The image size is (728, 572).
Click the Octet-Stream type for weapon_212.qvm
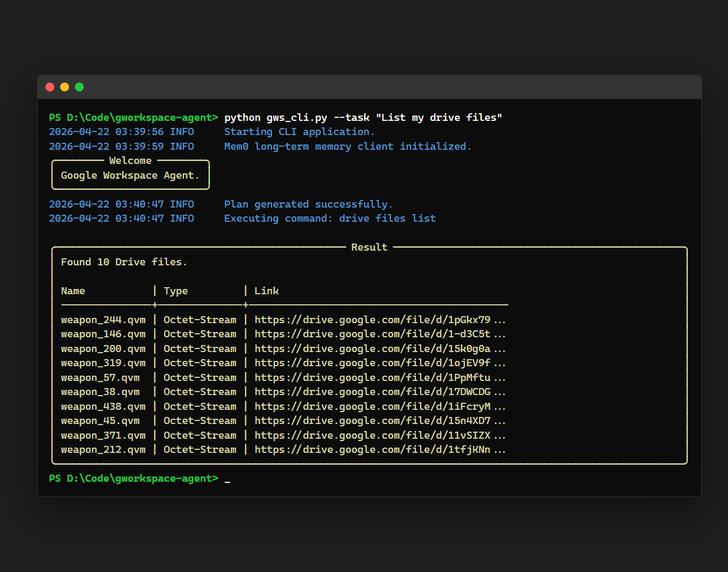point(200,449)
